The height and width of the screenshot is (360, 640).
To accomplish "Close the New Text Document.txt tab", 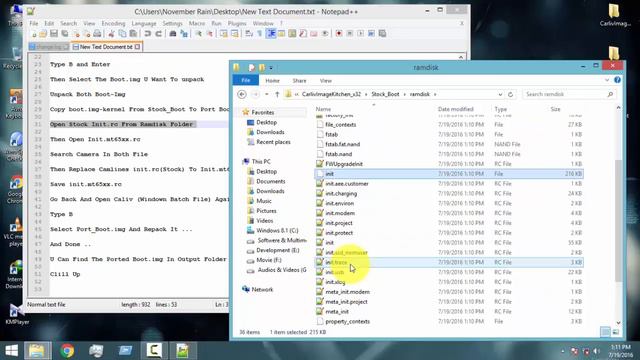I will (x=138, y=47).
